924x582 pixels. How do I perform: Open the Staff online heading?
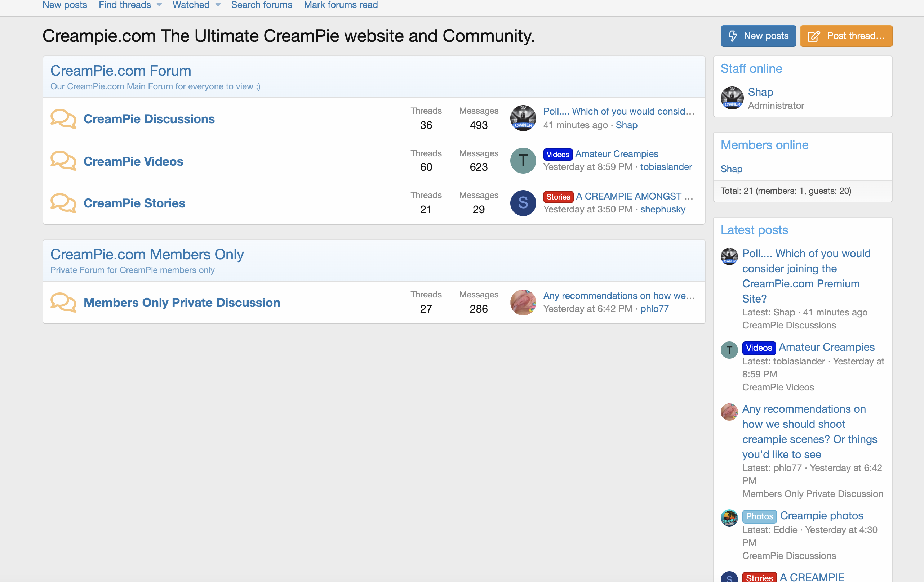pyautogui.click(x=751, y=69)
